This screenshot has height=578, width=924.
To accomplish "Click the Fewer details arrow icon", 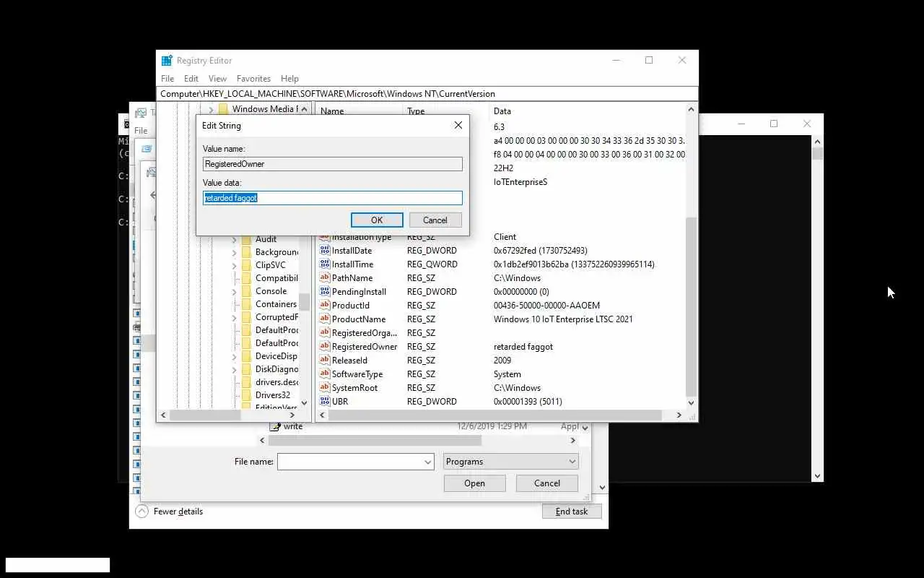I will [x=142, y=512].
